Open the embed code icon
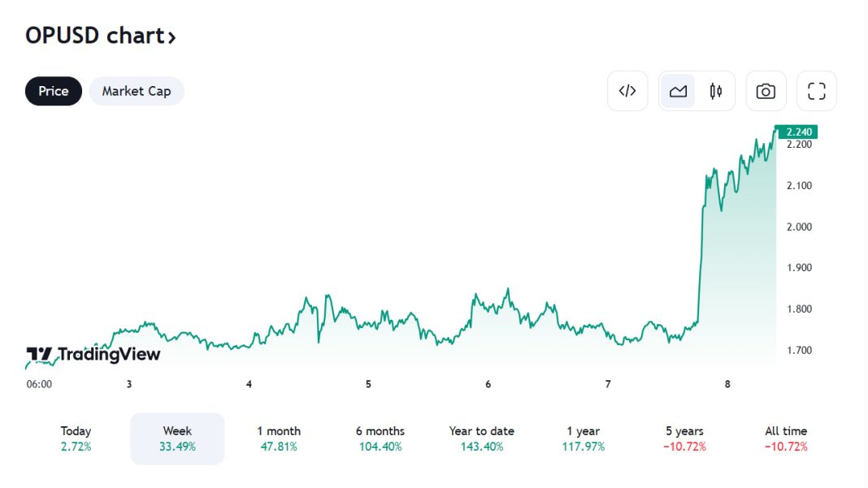The image size is (868, 488). tap(627, 91)
